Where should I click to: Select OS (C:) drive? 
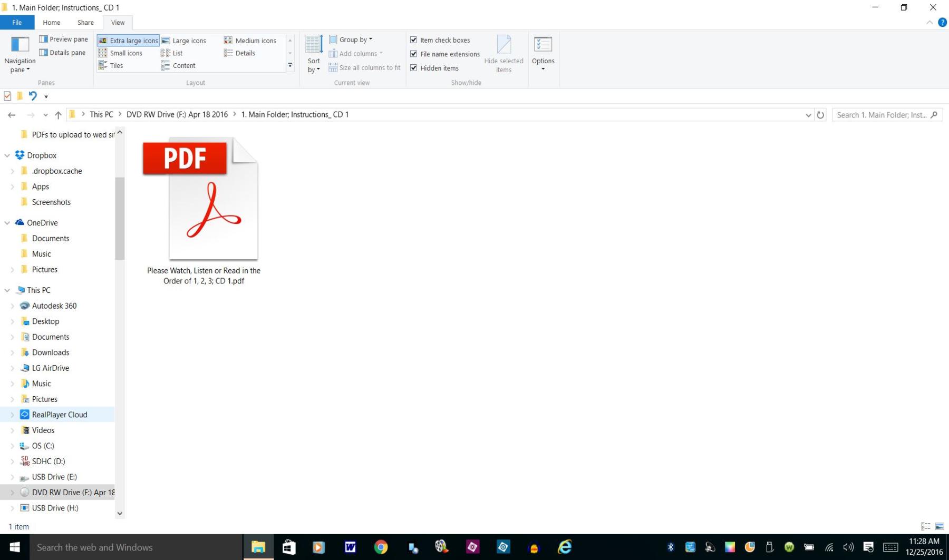tap(43, 446)
